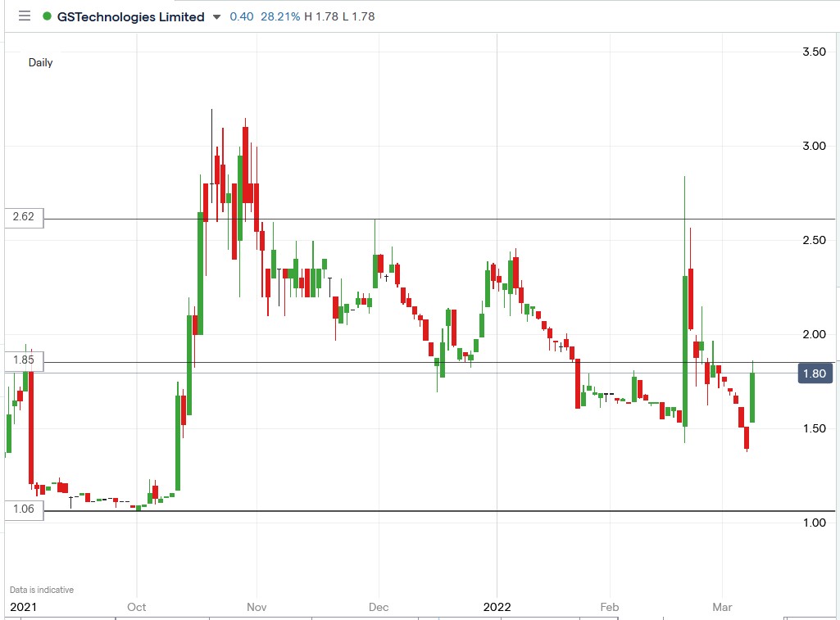Click the Daily timeframe label
The image size is (840, 620).
pyautogui.click(x=40, y=62)
